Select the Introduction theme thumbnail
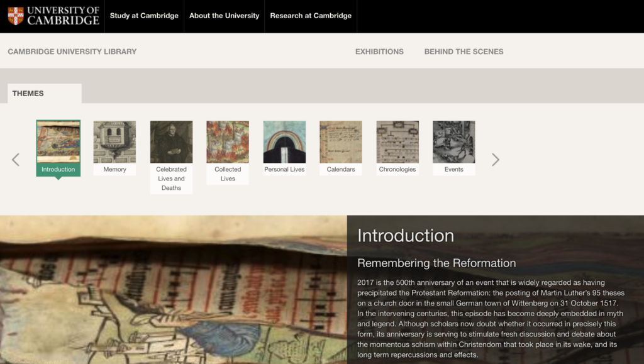Viewport: 644px width, 364px height. point(58,142)
